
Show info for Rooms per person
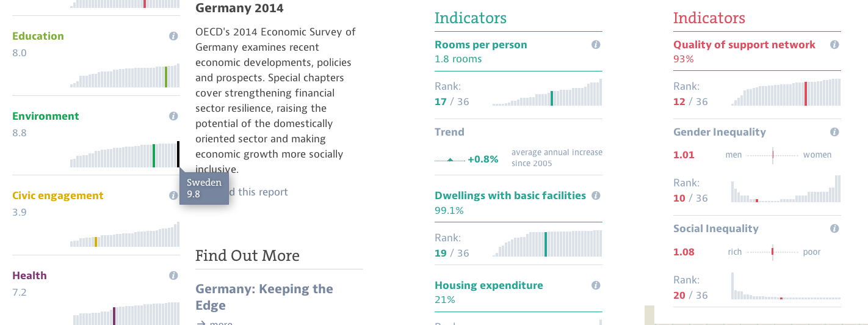click(x=596, y=45)
